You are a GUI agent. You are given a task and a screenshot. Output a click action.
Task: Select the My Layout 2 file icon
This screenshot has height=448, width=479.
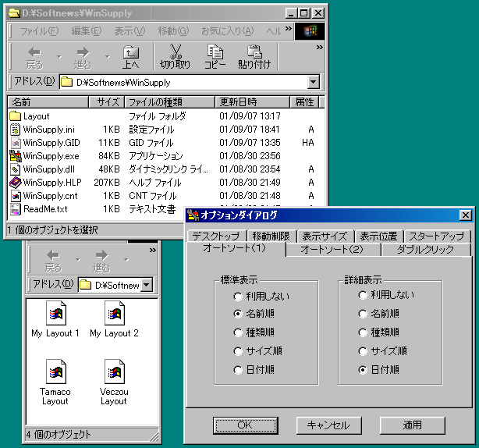[x=115, y=313]
